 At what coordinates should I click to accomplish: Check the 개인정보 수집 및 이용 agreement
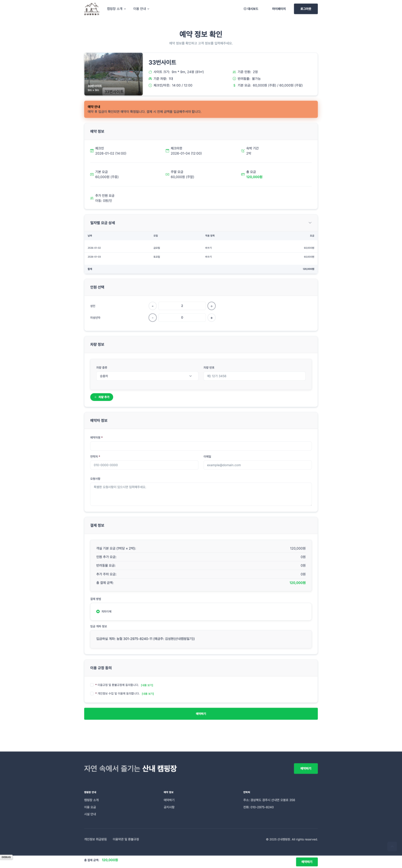coord(92,693)
